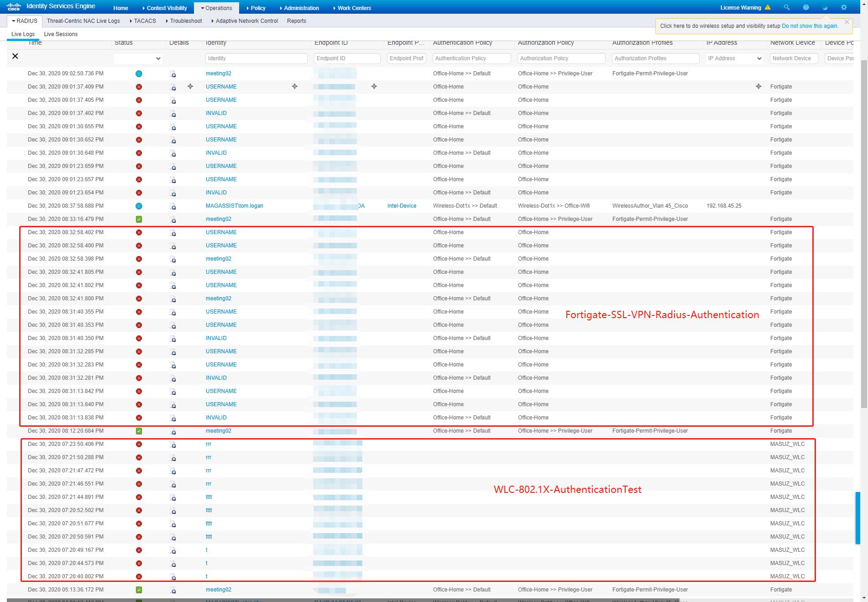The height and width of the screenshot is (602, 868).
Task: Click WirelessAuthor_Vlan 45_Cisco profile cell
Action: (x=650, y=206)
